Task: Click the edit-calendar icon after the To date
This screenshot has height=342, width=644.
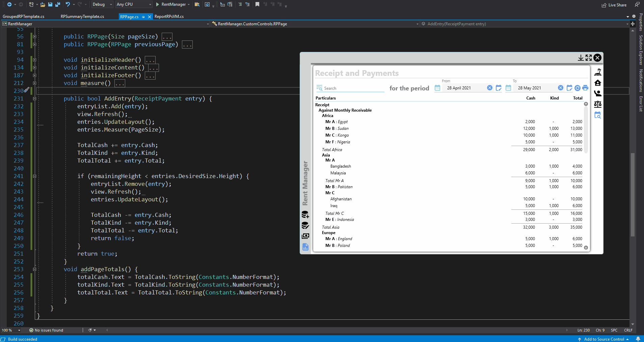Action: (x=569, y=88)
